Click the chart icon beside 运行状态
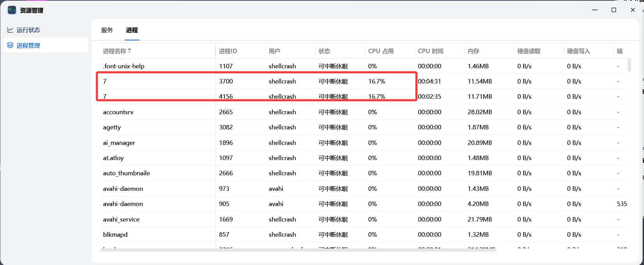 click(10, 30)
